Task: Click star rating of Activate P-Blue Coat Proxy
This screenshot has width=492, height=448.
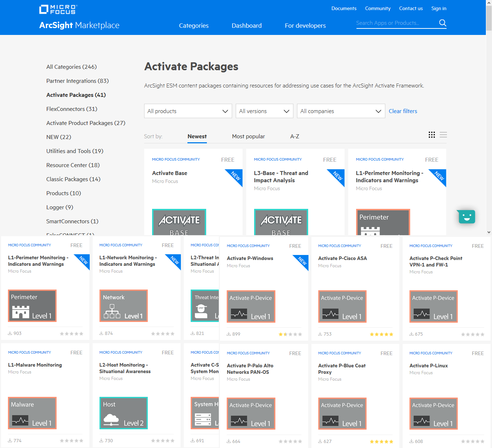Action: pos(381,442)
